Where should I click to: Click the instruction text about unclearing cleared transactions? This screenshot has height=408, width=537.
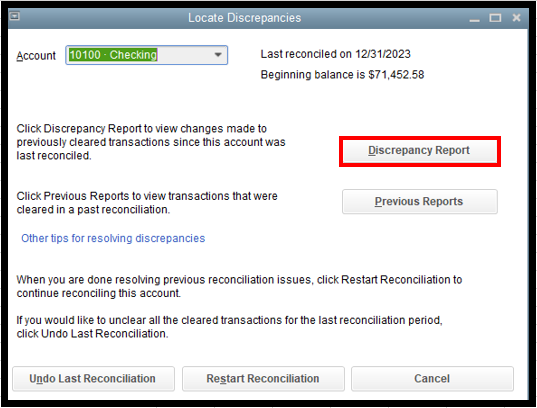click(229, 327)
